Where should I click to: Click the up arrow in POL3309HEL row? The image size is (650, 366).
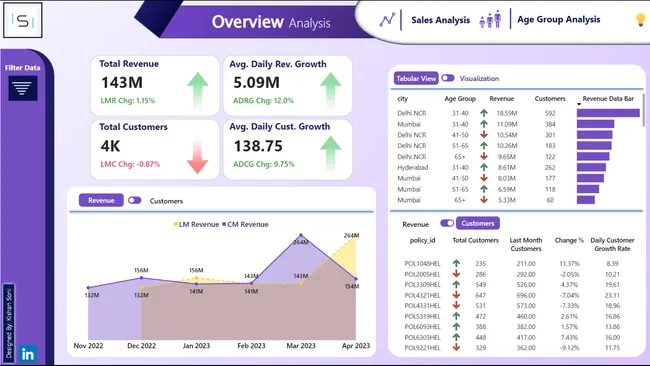456,284
